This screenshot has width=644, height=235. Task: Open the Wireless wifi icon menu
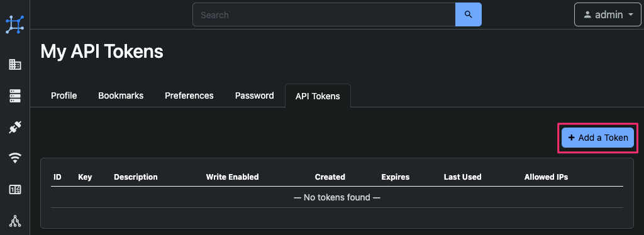15,158
